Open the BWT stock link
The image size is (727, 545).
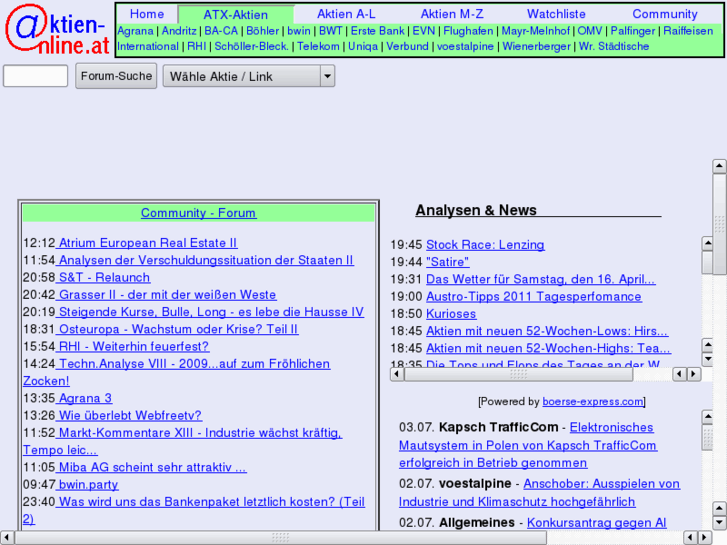point(331,31)
